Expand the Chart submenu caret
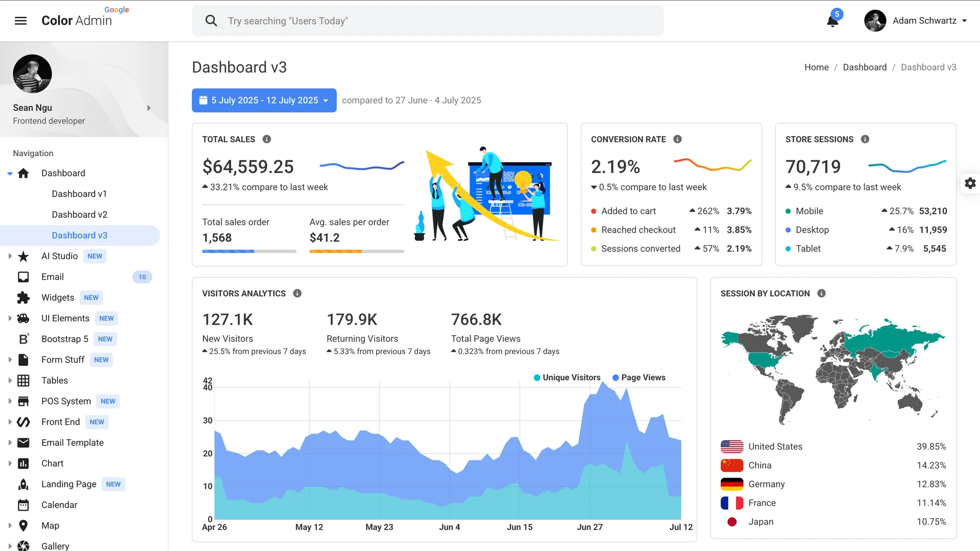Viewport: 980px width, 551px height. [x=10, y=464]
